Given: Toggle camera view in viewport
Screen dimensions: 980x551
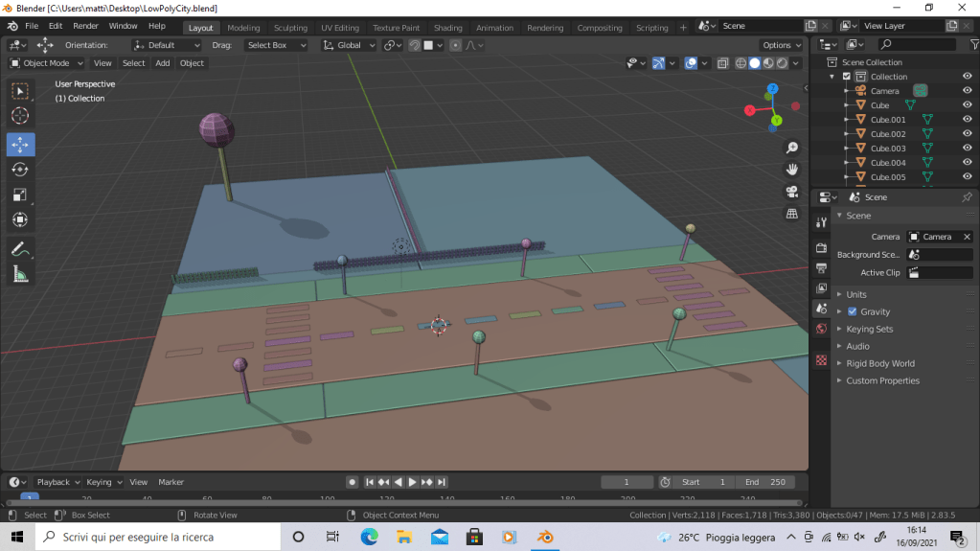Looking at the screenshot, I should click(792, 191).
